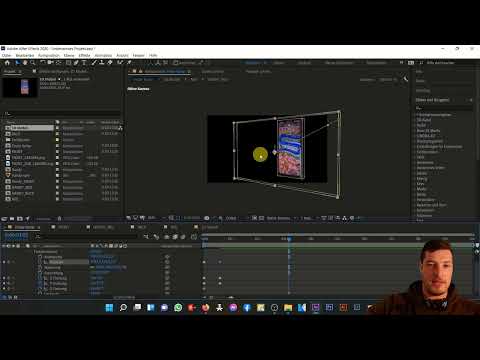480x360 pixels.
Task: Open Windows taskbar search
Action: [x=123, y=307]
